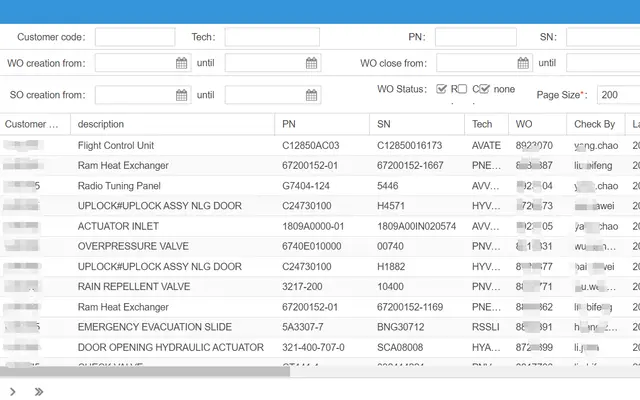Select the DOOR OPENING HYDRAULIC ACTUATOR cell

(x=173, y=348)
